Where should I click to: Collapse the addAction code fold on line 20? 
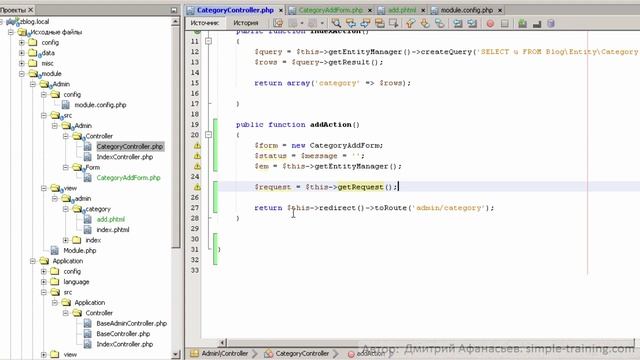point(209,135)
